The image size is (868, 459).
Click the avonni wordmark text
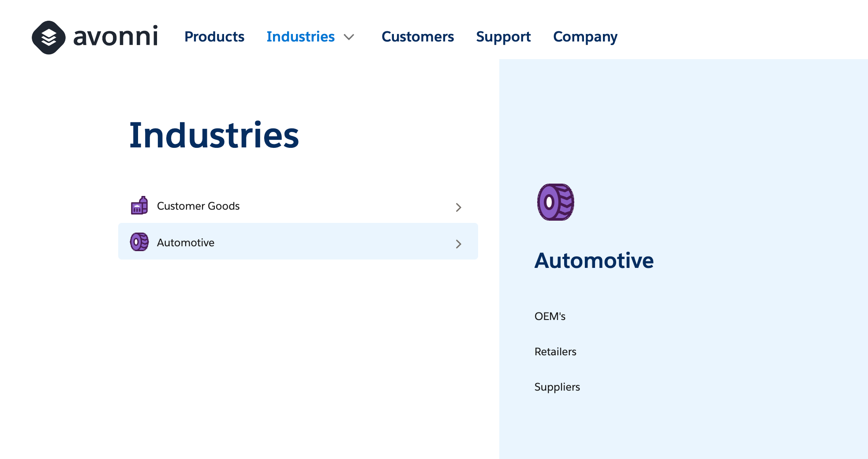click(x=116, y=37)
